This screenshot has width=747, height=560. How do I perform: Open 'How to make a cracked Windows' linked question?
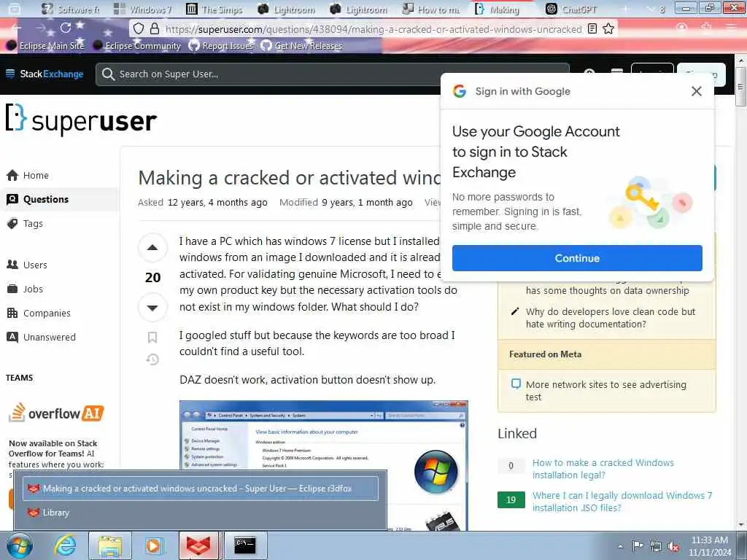tap(603, 469)
